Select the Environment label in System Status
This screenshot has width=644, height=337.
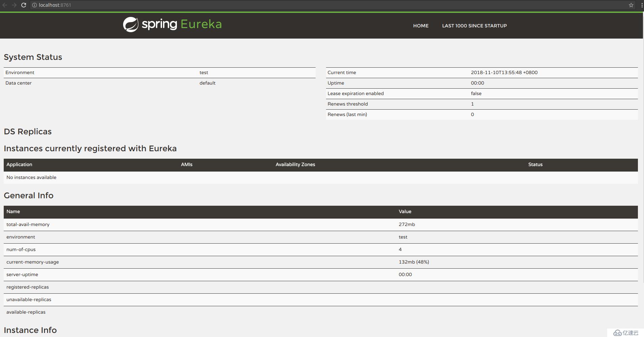[x=20, y=72]
